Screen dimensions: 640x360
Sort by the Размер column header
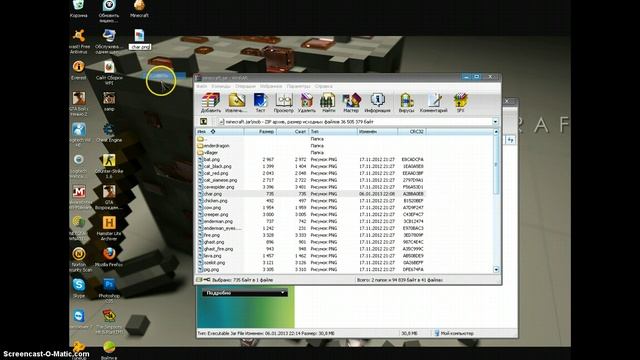coord(260,132)
